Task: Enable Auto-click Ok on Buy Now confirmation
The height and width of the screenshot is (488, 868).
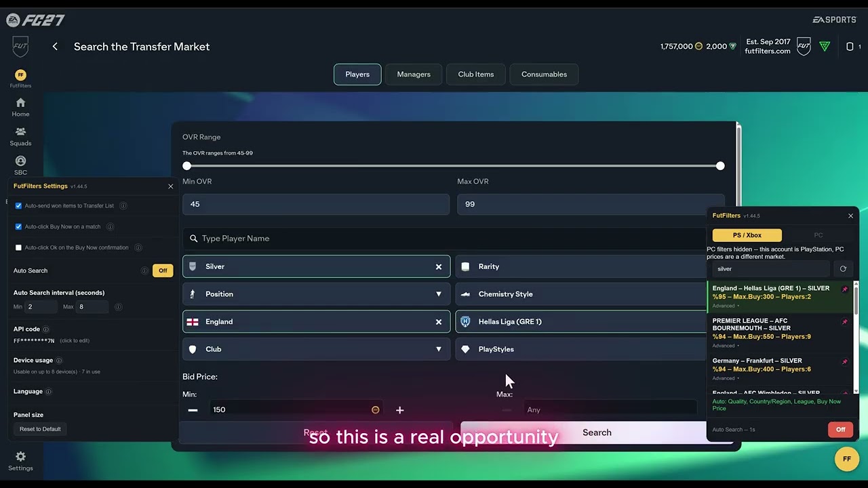Action: coord(18,247)
